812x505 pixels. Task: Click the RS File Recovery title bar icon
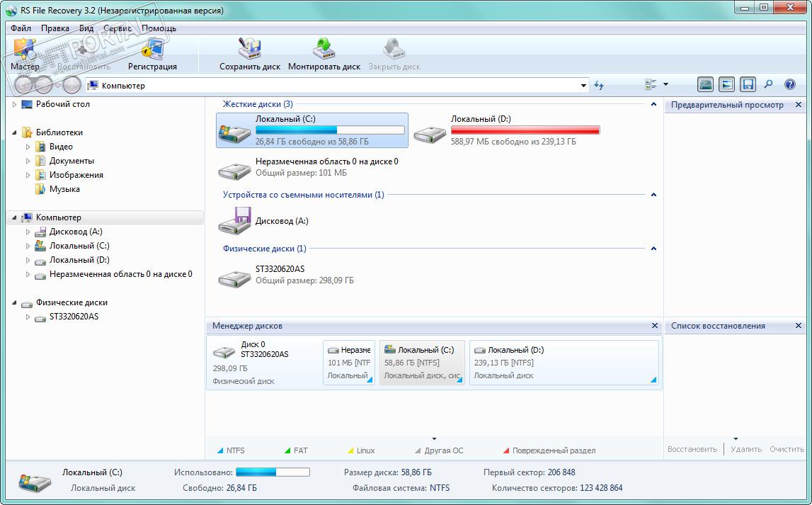point(11,11)
